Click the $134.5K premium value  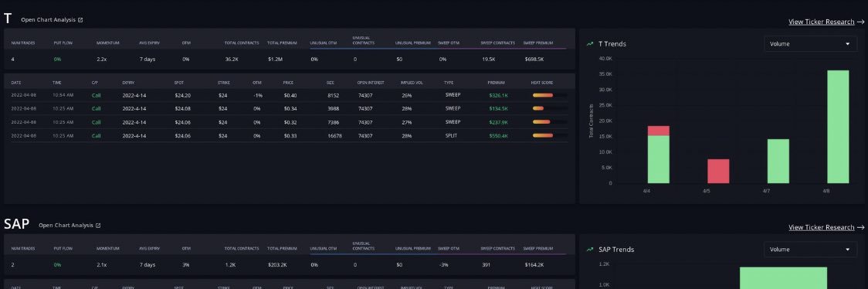click(x=498, y=108)
